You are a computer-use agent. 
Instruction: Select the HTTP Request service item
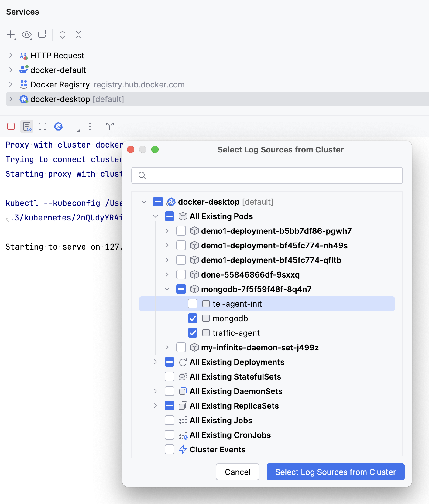[x=57, y=56]
